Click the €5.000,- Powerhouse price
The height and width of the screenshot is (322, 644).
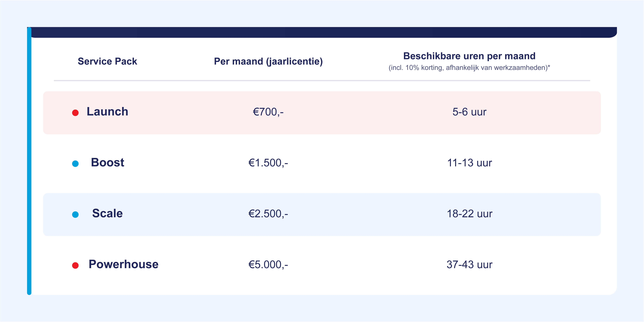[268, 265]
